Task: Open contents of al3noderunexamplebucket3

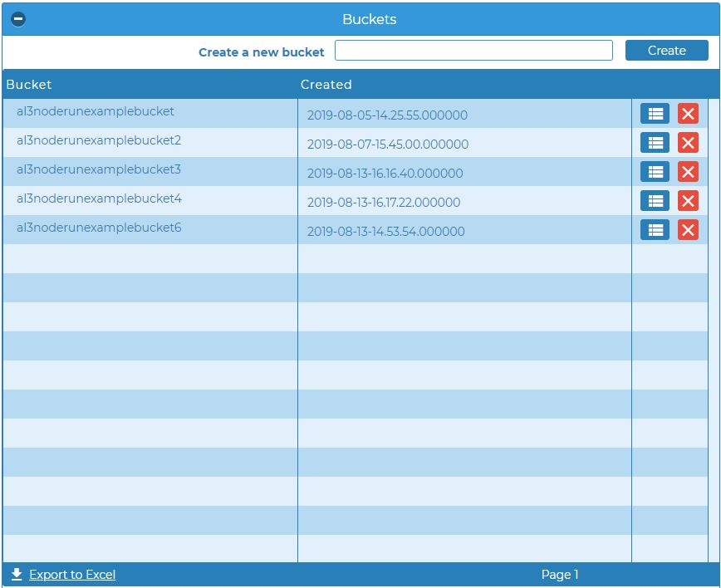Action: click(655, 171)
